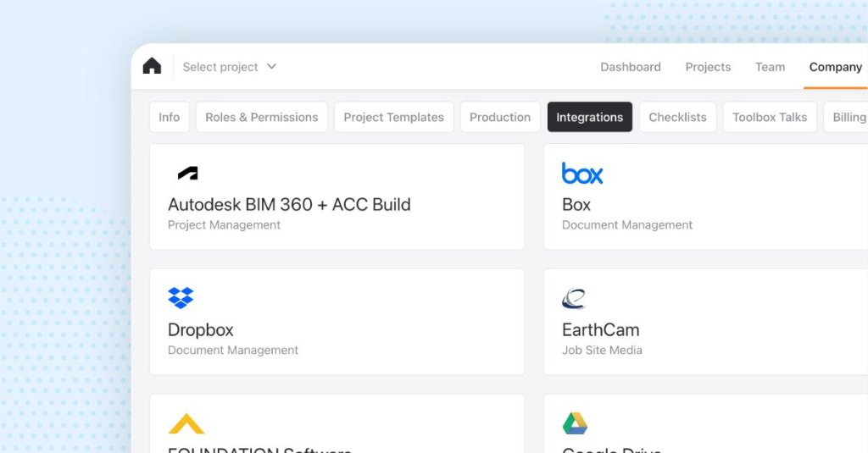The width and height of the screenshot is (868, 453).
Task: Open the Checklists tab
Action: (x=677, y=117)
